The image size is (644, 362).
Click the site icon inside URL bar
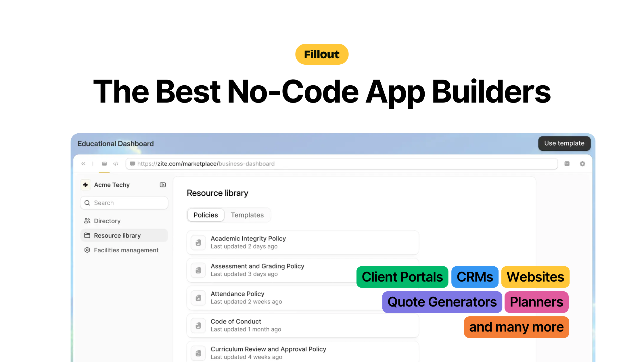click(x=133, y=164)
